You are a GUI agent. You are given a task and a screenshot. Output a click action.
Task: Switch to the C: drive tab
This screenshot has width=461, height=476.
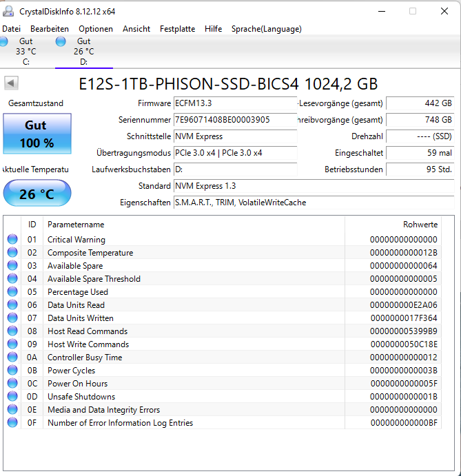tap(25, 51)
